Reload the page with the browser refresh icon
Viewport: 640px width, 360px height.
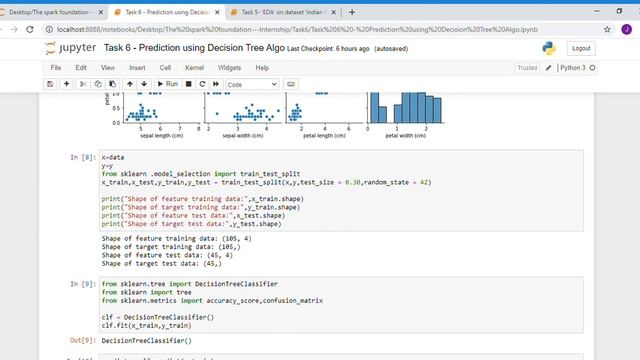pyautogui.click(x=30, y=29)
